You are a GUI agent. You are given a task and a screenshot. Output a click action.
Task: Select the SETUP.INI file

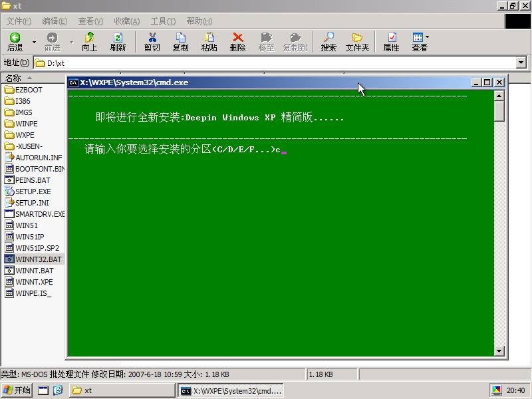pos(27,203)
